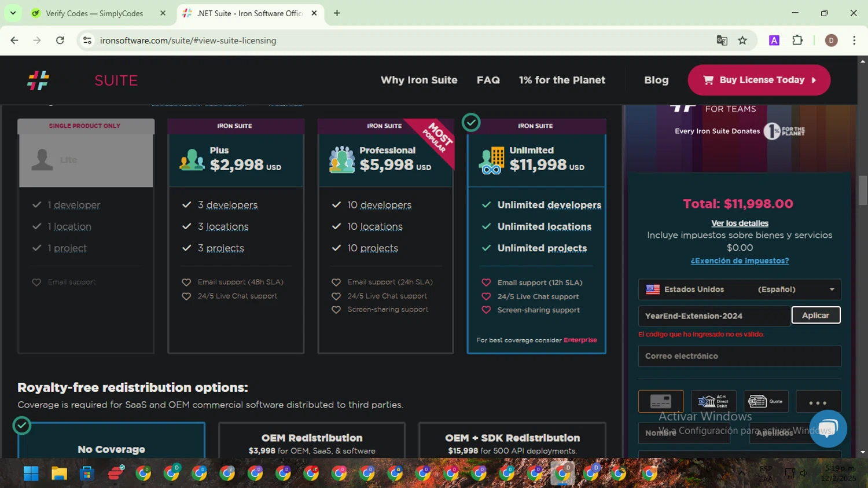Viewport: 868px width, 488px height.
Task: Select the Plus $2,998 plan card
Action: [236, 236]
